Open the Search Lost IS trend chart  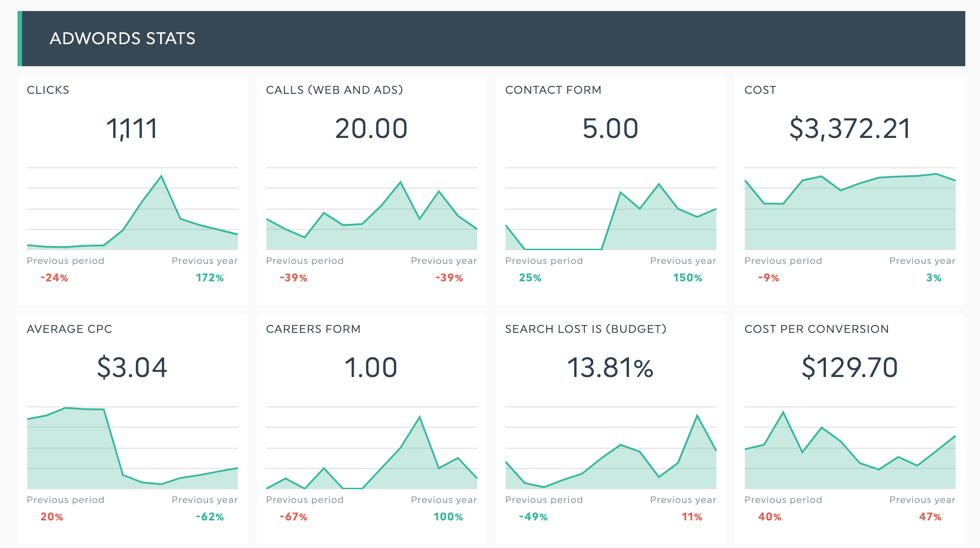click(611, 448)
